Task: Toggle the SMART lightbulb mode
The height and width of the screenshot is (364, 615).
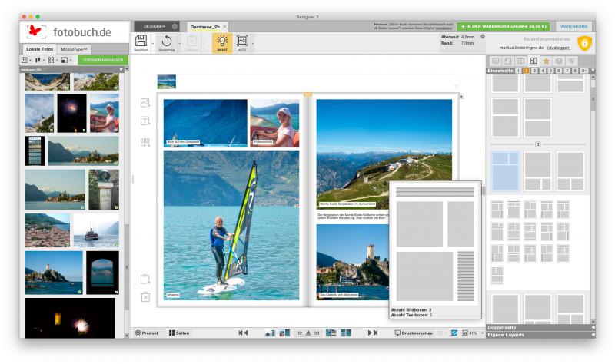Action: click(x=221, y=41)
